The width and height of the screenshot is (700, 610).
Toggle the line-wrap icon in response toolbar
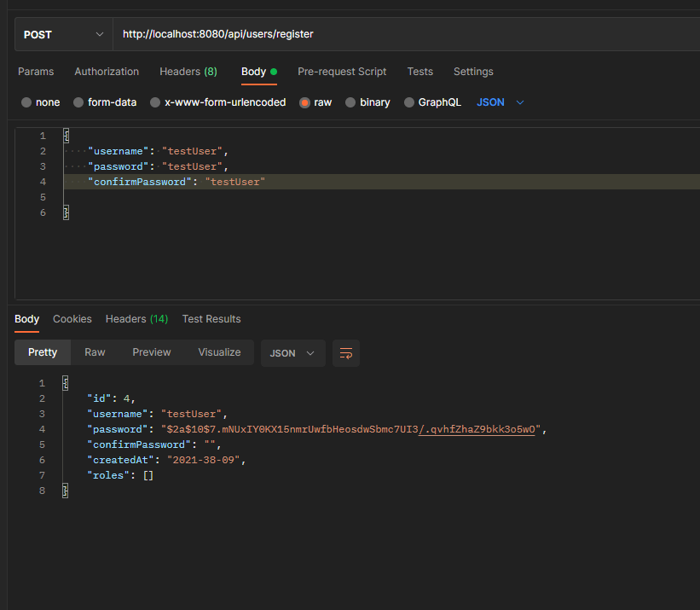point(345,352)
